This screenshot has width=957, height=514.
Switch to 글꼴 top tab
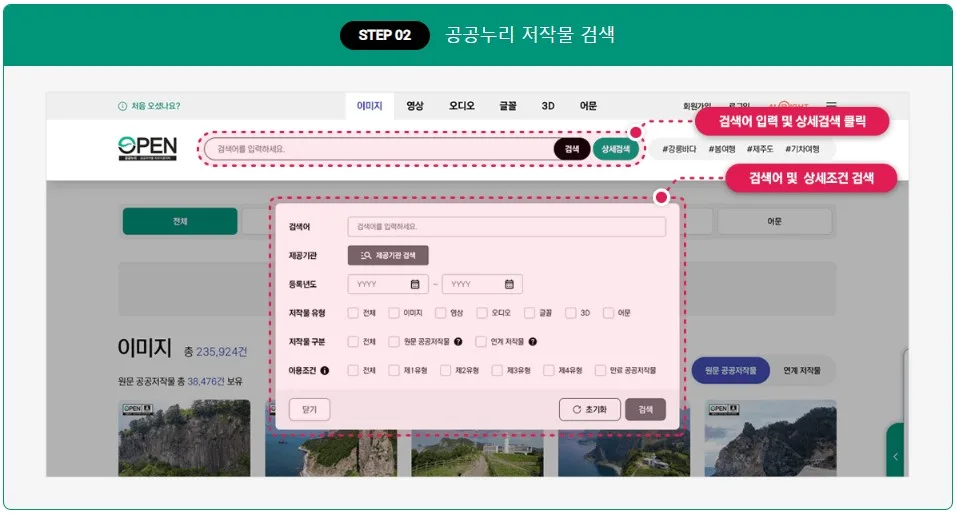pyautogui.click(x=508, y=106)
